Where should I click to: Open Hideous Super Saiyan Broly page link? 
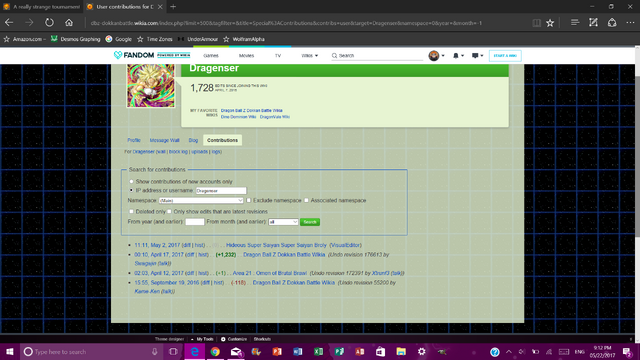pyautogui.click(x=276, y=245)
